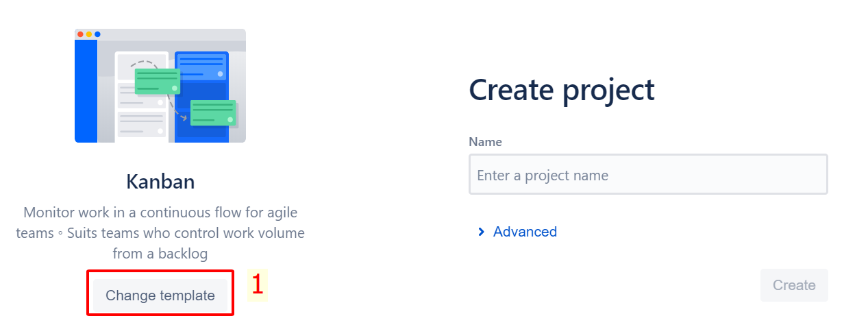Image resolution: width=868 pixels, height=325 pixels.
Task: Click the Kanban template illustration
Action: (x=160, y=86)
